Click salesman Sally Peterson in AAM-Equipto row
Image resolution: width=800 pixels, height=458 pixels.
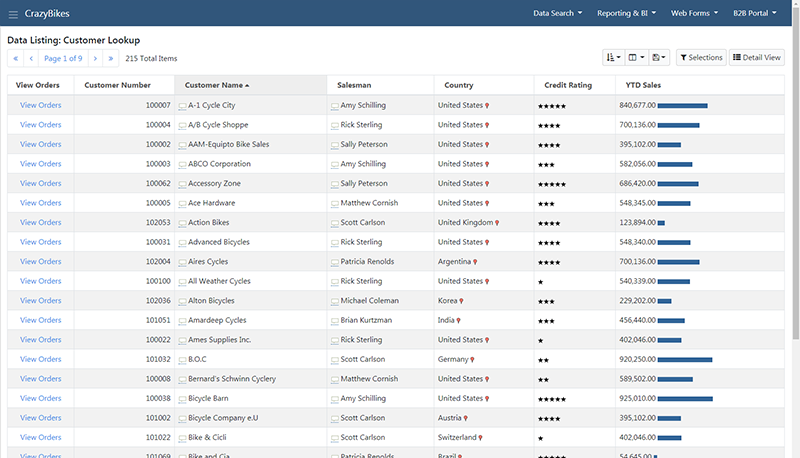pos(364,144)
